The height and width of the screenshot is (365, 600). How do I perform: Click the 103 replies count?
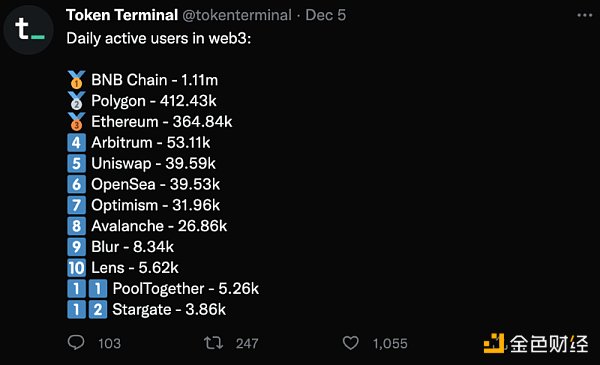coord(109,344)
